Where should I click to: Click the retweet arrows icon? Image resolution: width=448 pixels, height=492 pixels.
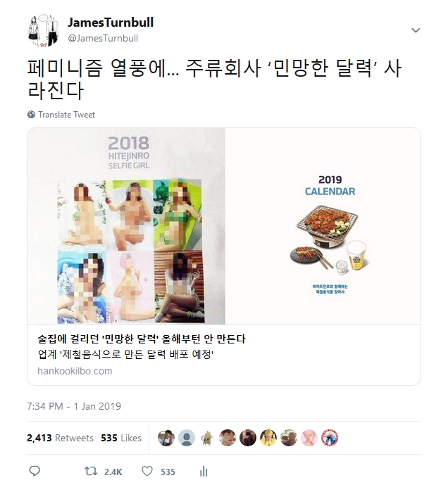click(x=91, y=472)
